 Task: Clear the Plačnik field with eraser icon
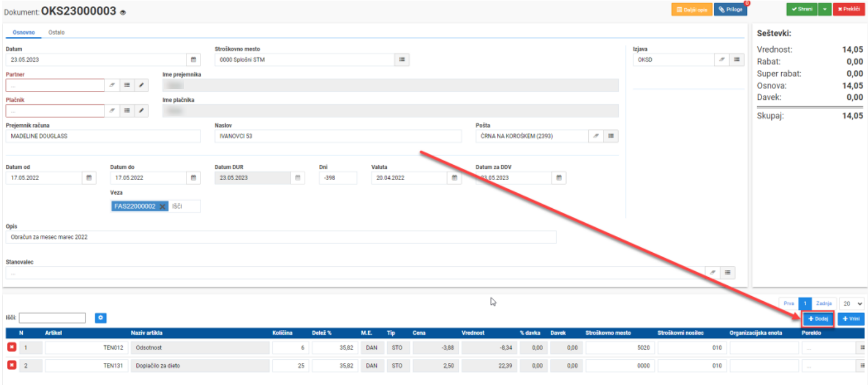(x=112, y=111)
